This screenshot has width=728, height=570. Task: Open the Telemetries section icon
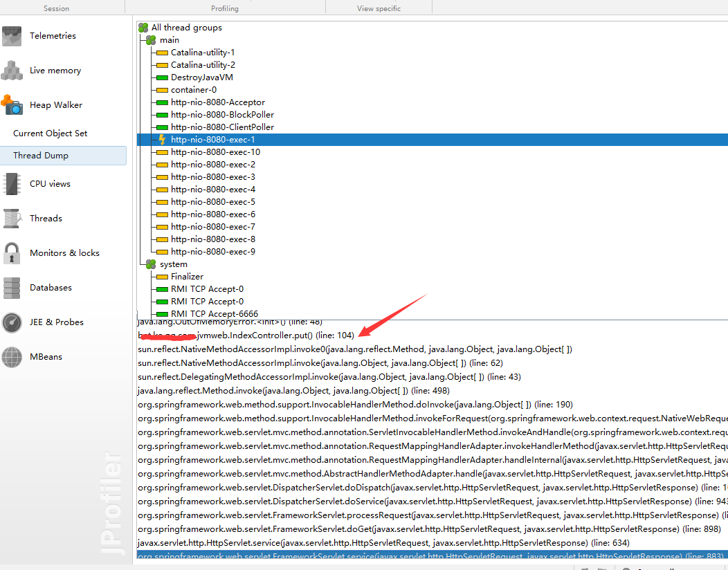[x=12, y=36]
